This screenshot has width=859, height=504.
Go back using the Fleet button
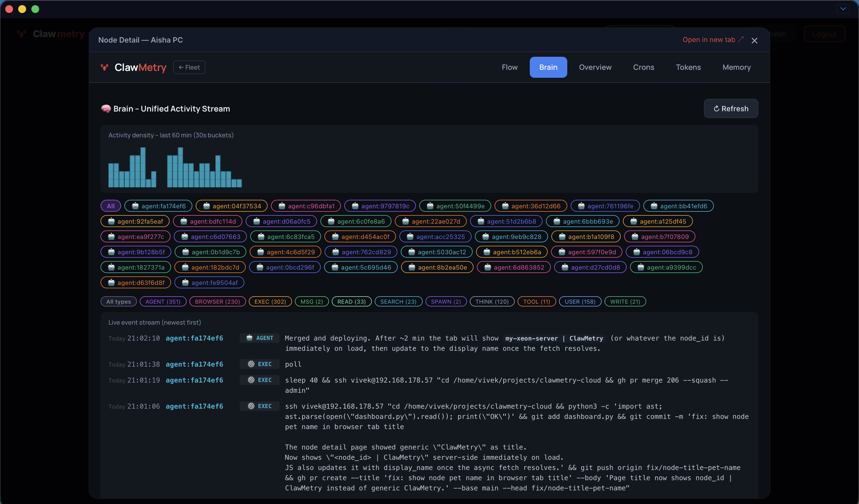click(x=189, y=67)
